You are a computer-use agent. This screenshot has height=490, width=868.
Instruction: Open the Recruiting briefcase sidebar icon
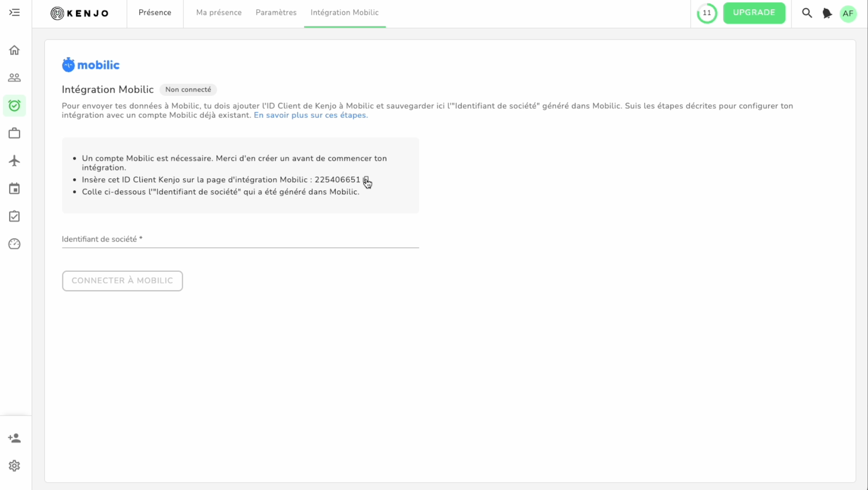pyautogui.click(x=15, y=133)
